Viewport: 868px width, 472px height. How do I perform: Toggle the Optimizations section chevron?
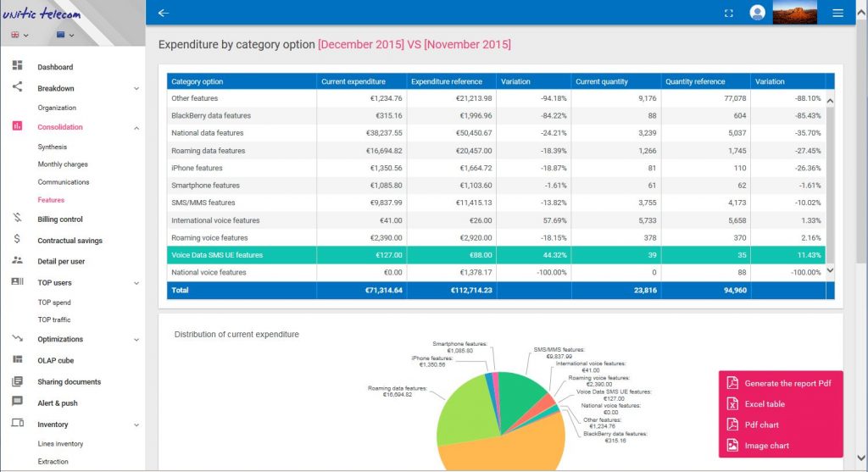[136, 340]
